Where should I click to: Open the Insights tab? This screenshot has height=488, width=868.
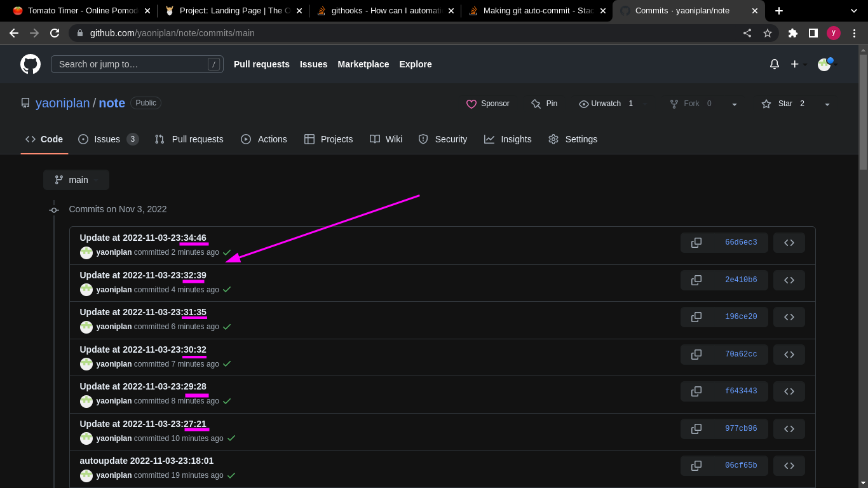click(508, 139)
